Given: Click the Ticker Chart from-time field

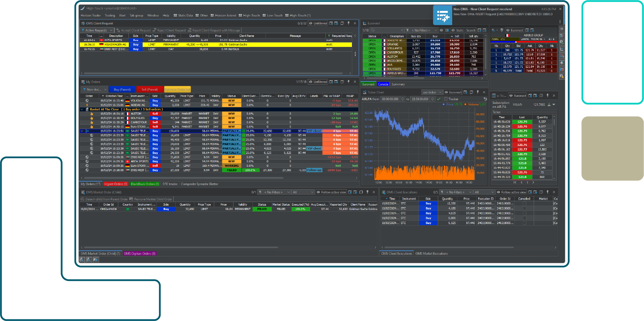Looking at the screenshot, I should coord(391,99).
